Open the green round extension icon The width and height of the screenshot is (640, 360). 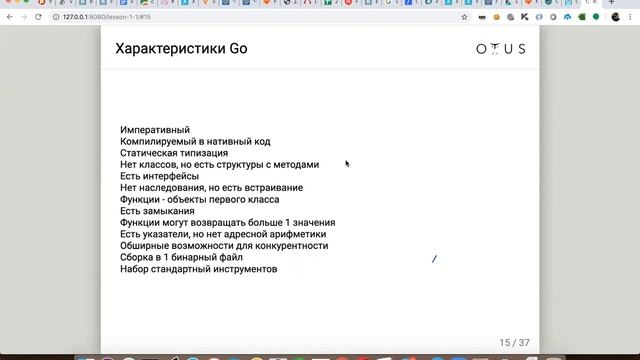point(596,17)
